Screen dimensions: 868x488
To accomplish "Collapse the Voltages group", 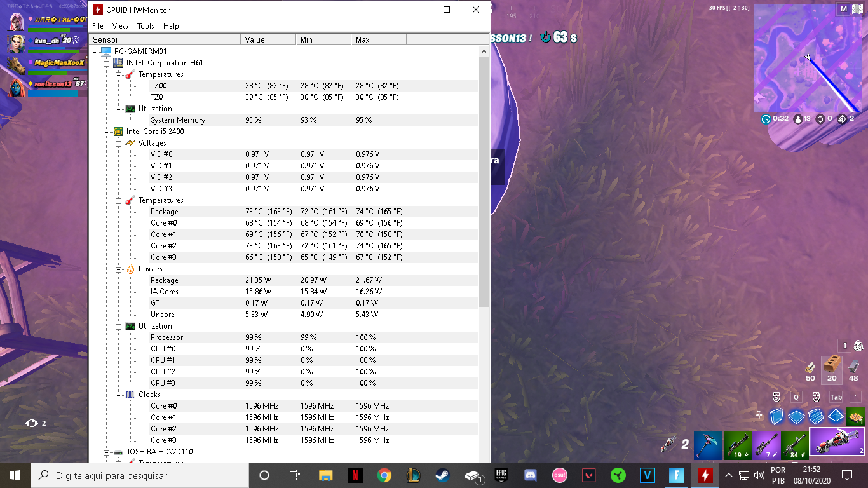I will pos(119,143).
